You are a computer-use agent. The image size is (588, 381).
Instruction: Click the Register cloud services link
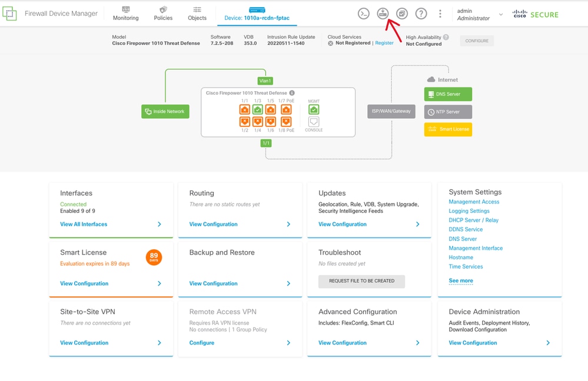point(384,43)
